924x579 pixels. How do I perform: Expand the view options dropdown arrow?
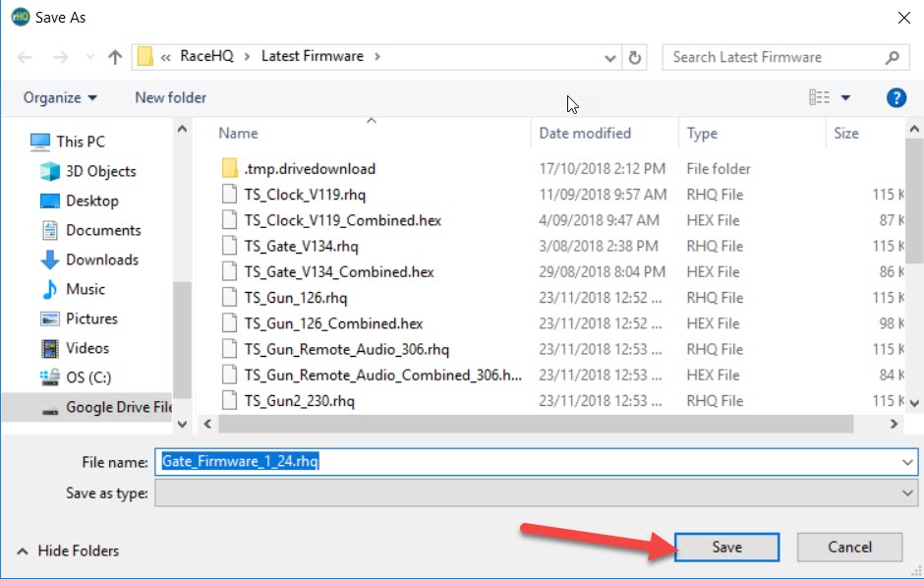pyautogui.click(x=845, y=97)
